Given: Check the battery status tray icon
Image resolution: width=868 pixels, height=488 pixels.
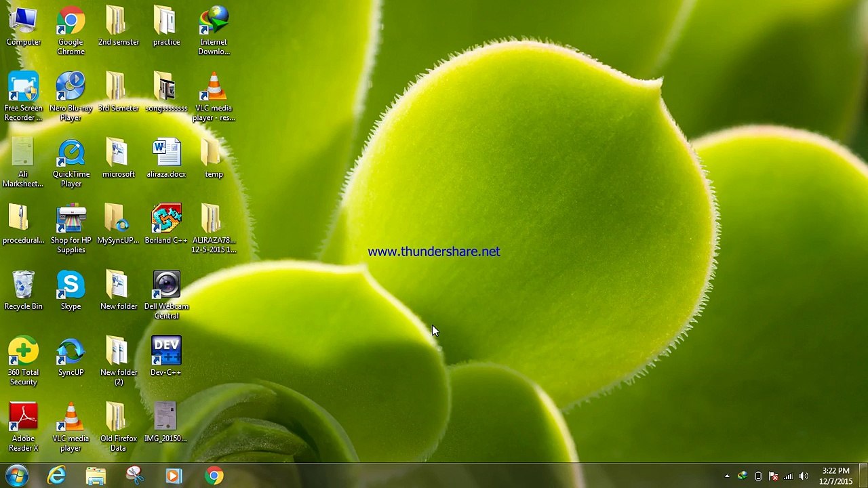Looking at the screenshot, I should pyautogui.click(x=758, y=476).
